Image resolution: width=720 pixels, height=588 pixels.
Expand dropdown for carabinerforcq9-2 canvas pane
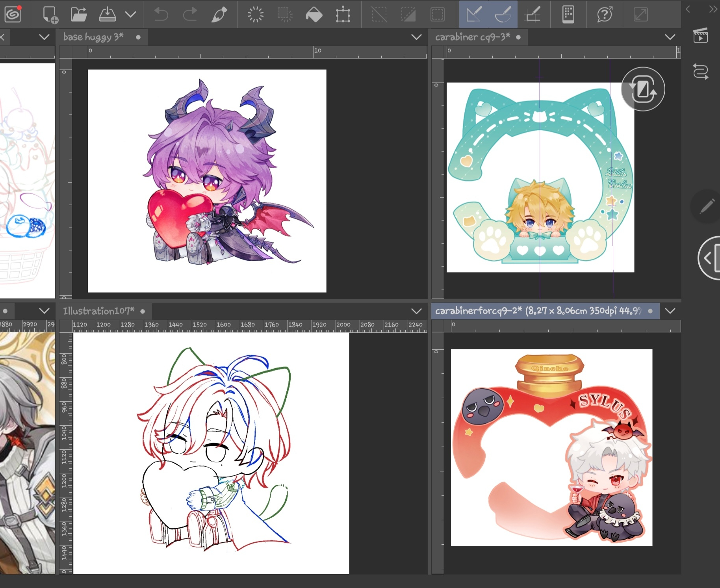[670, 311]
